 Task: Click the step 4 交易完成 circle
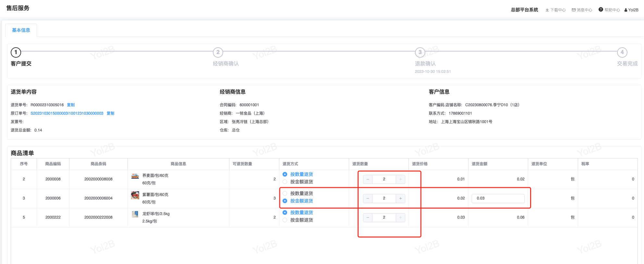[x=622, y=52]
